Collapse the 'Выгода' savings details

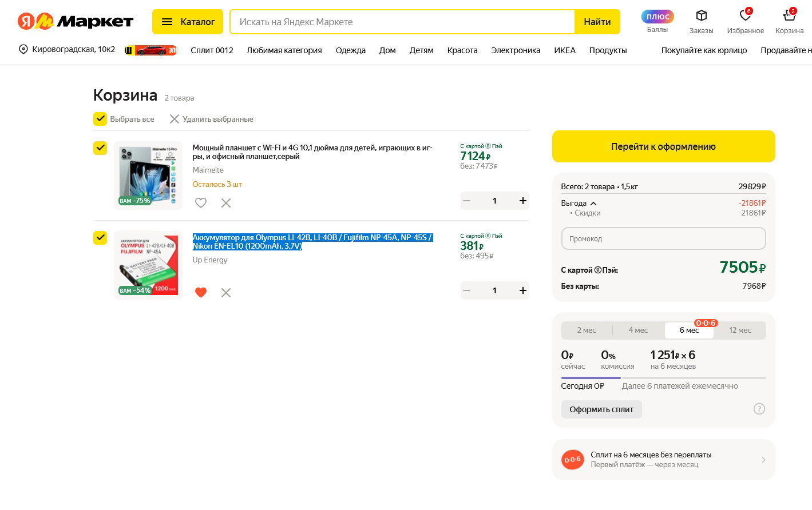[x=593, y=204]
